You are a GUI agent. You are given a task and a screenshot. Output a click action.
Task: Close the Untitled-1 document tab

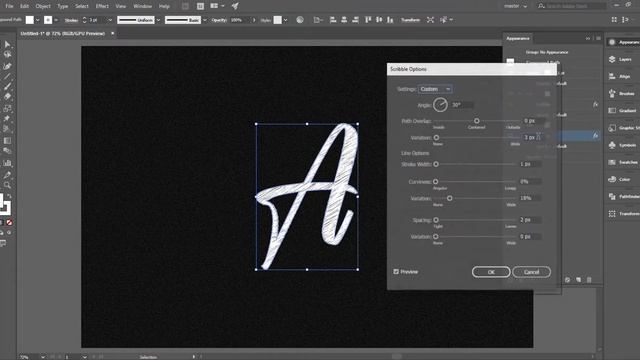click(x=113, y=33)
